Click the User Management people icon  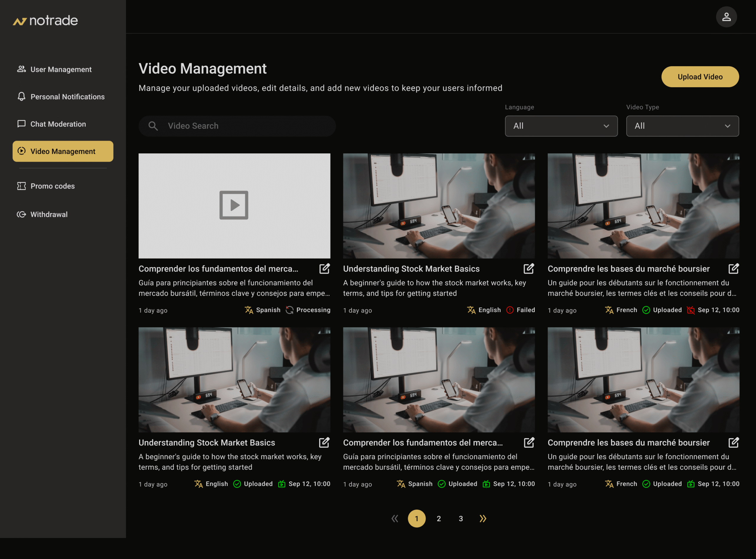(x=21, y=69)
